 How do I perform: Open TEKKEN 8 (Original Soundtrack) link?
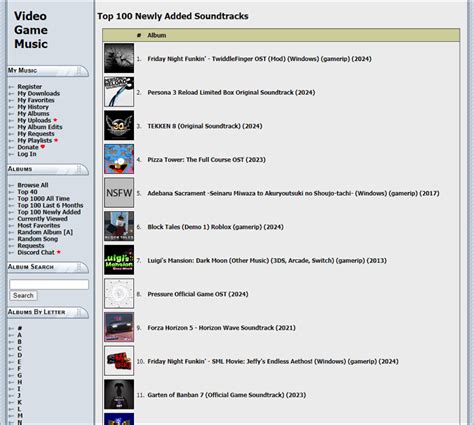coord(205,126)
